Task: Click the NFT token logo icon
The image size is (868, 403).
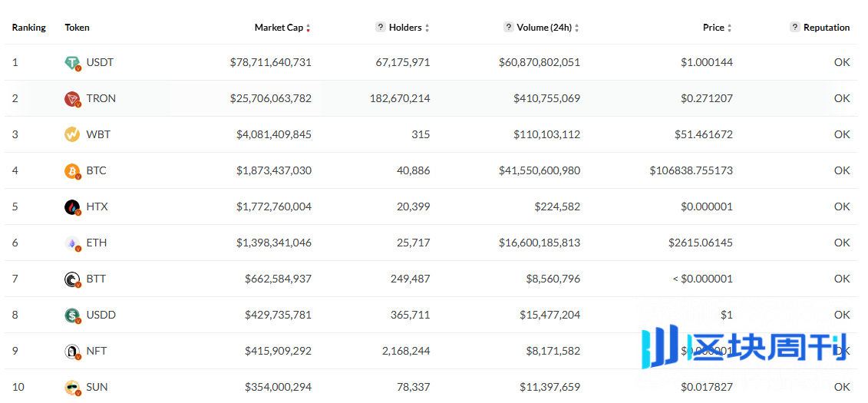Action: pos(72,351)
